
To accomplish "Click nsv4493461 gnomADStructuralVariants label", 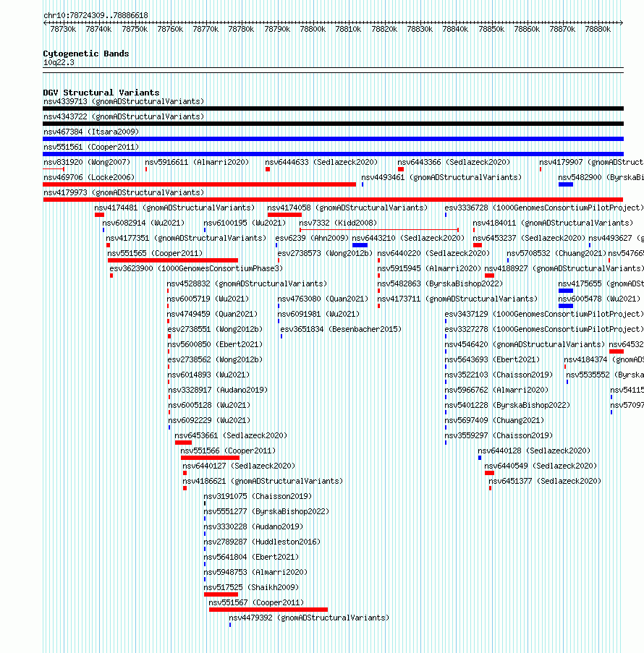I will [441, 177].
